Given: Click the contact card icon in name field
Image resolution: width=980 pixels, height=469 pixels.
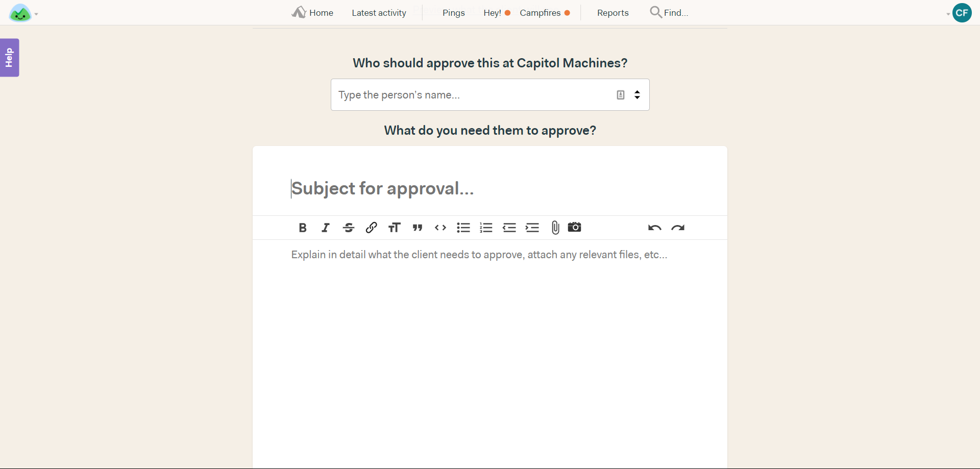Looking at the screenshot, I should (621, 95).
